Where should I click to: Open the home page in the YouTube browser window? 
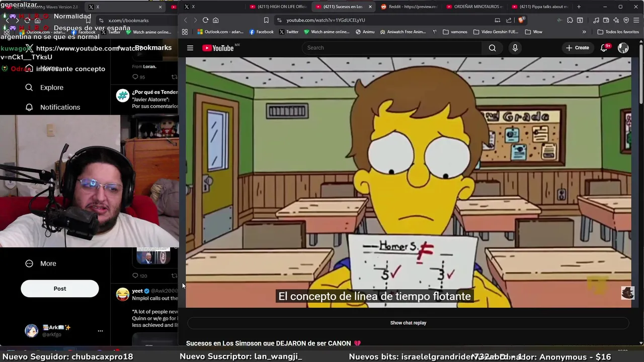coord(215,20)
